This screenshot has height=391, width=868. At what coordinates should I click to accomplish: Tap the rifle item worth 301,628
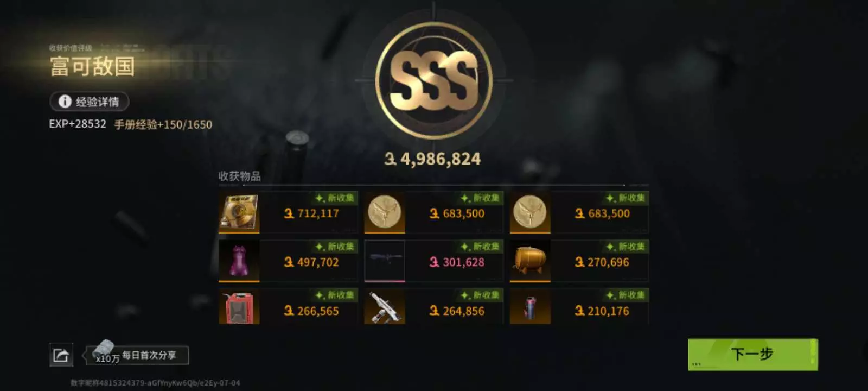(x=385, y=261)
